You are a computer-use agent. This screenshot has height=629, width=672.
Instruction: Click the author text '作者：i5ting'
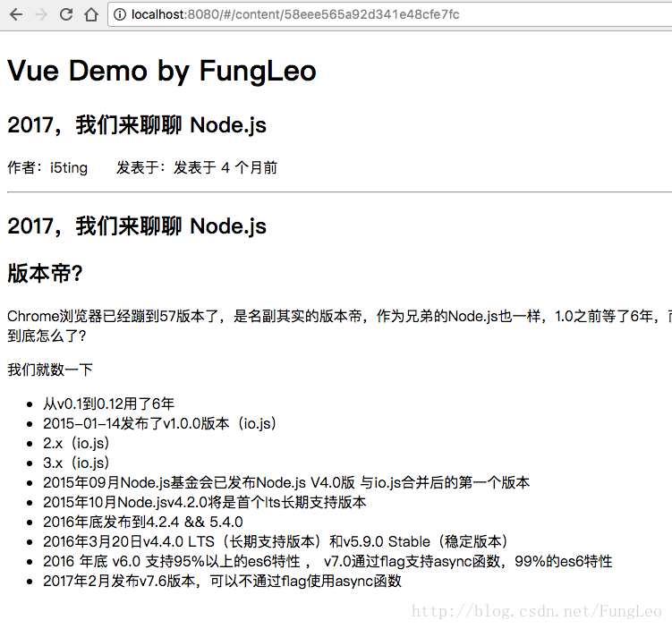(x=47, y=167)
